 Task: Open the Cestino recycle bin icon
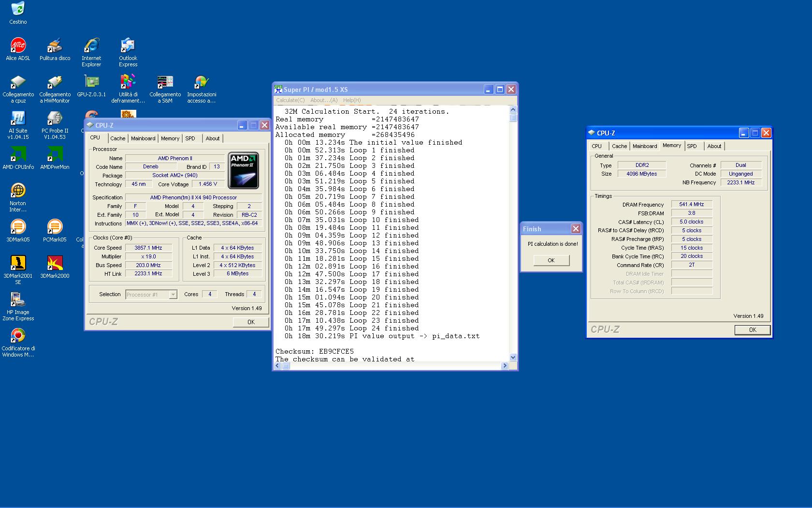(18, 13)
